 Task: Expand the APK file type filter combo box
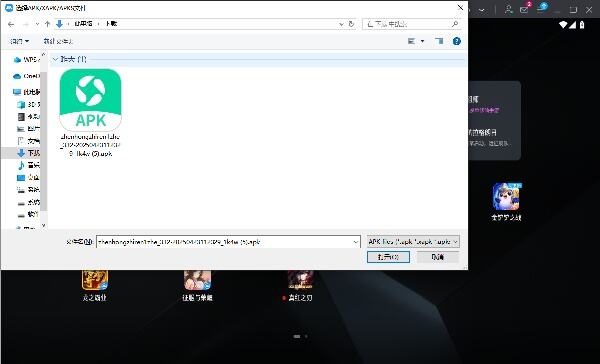[x=413, y=242]
